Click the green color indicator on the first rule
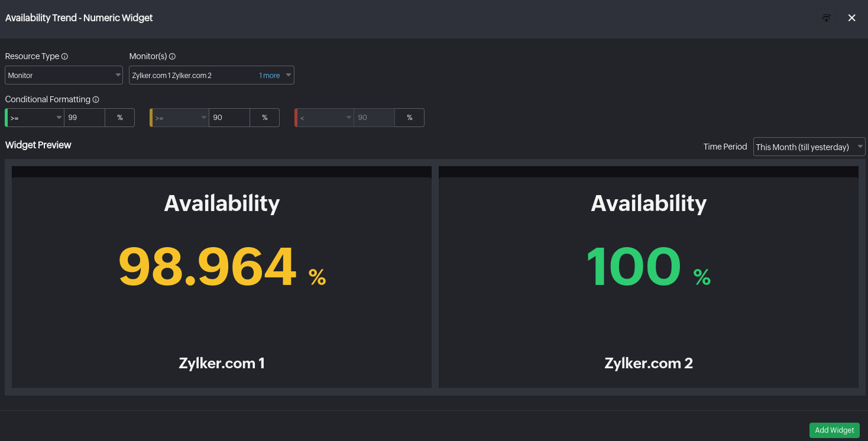868x441 pixels. pyautogui.click(x=6, y=117)
